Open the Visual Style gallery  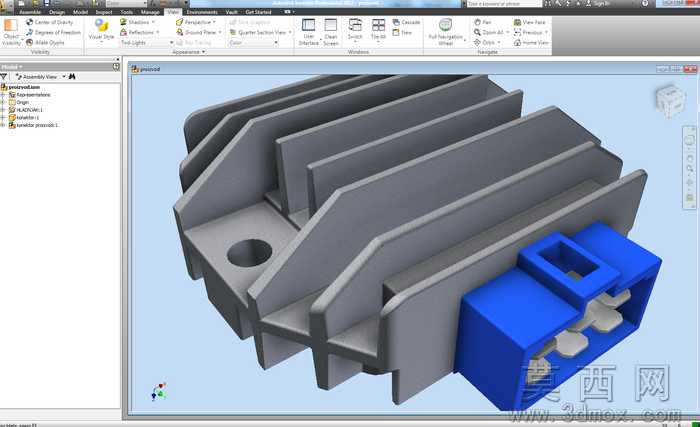pos(101,30)
